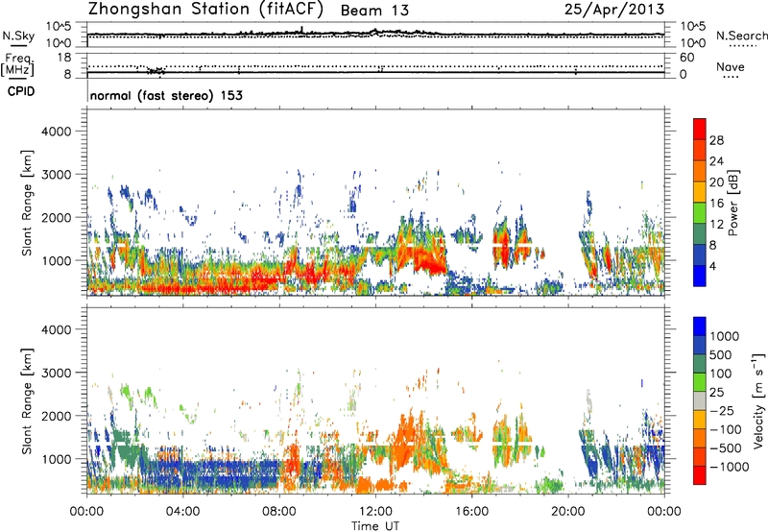This screenshot has width=768, height=532.
Task: Click the bright blue top Velocity colorbar segment
Action: click(x=700, y=326)
